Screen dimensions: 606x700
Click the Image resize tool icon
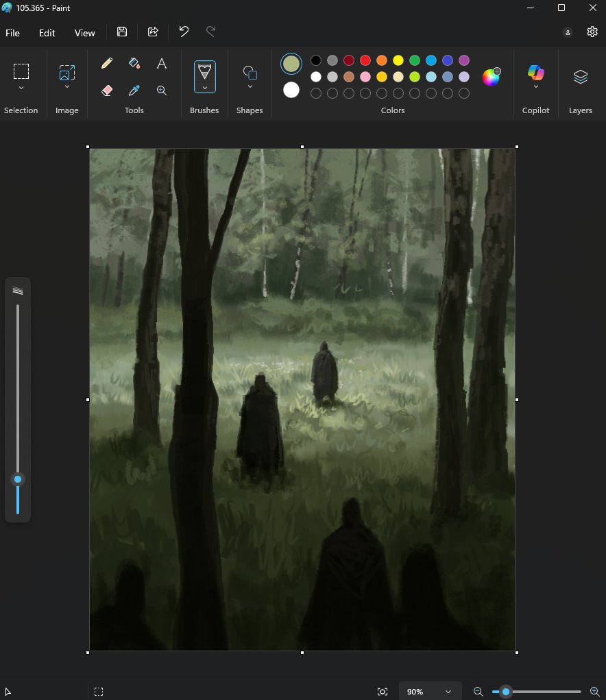tap(67, 72)
